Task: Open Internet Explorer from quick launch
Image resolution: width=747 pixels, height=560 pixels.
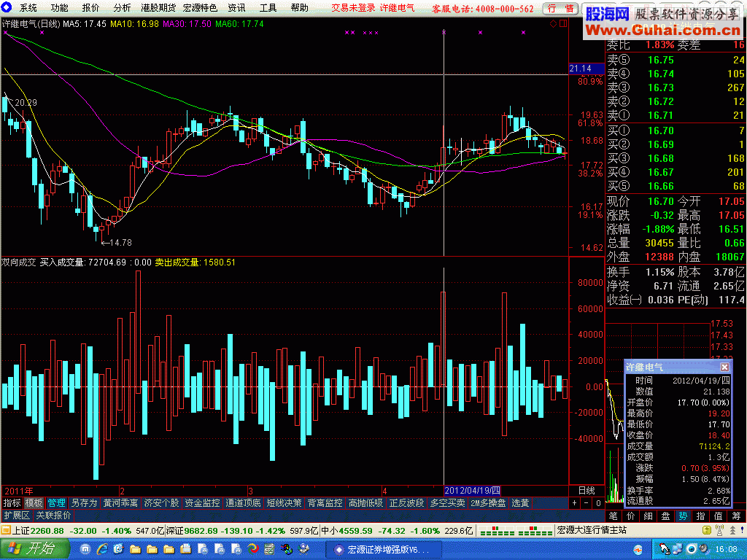Action: point(102,549)
